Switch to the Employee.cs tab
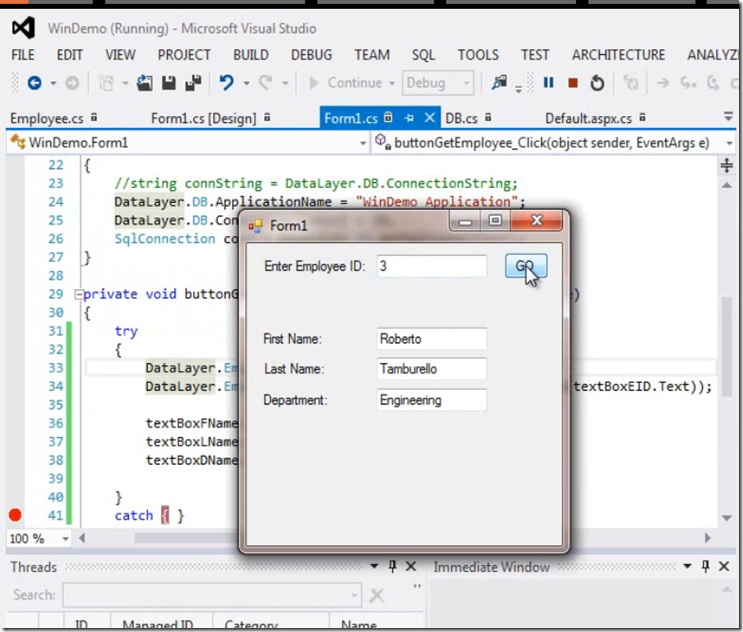This screenshot has height=632, width=743. (x=47, y=118)
